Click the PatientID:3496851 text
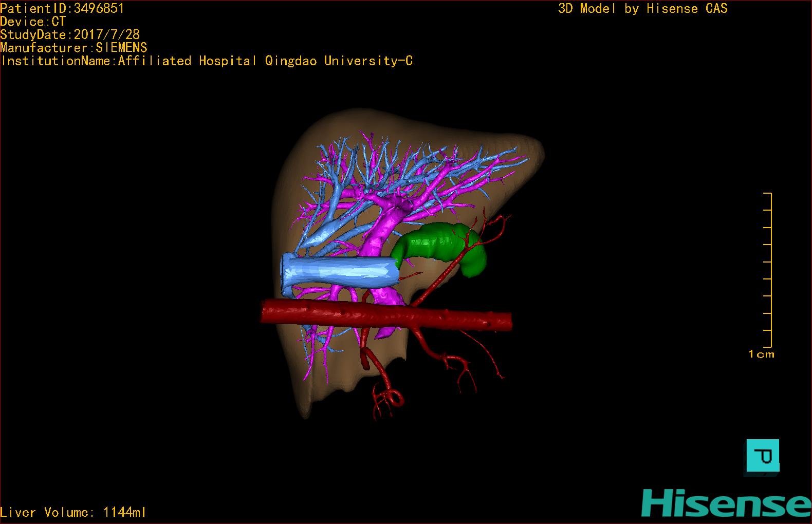 [62, 8]
